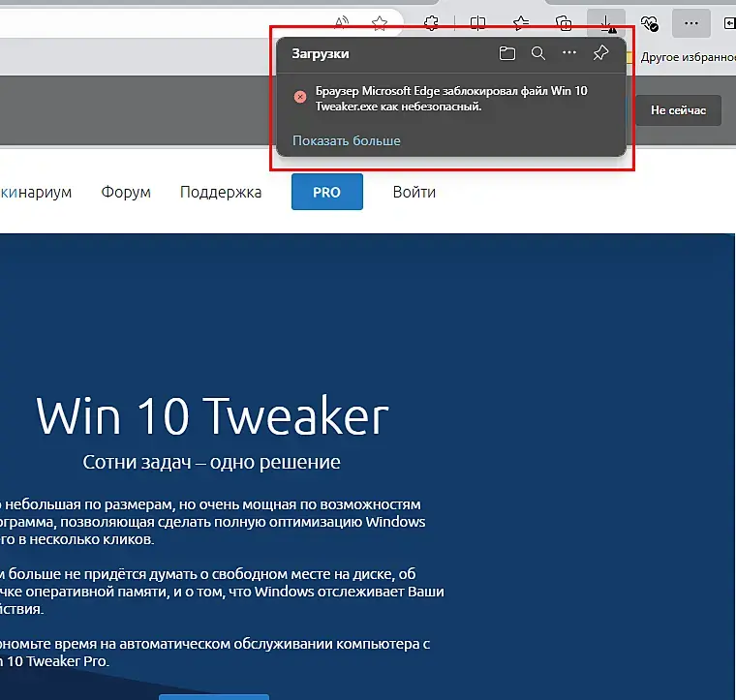Add page to favorites star icon
Viewport: 736px width, 700px height.
(380, 23)
